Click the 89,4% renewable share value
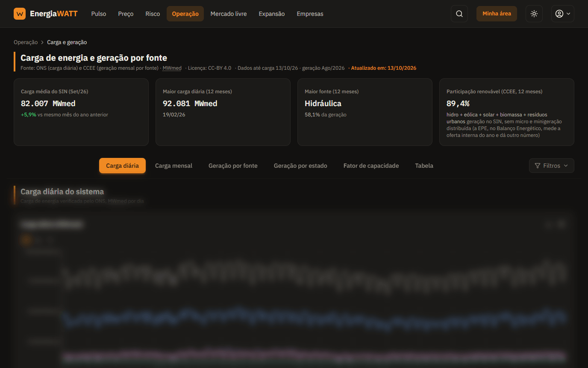 pos(458,104)
